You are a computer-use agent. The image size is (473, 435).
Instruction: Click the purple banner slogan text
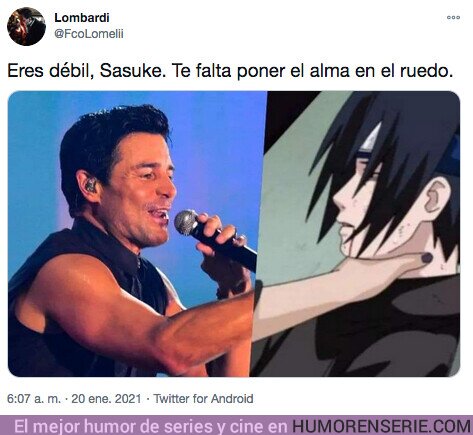pyautogui.click(x=151, y=426)
